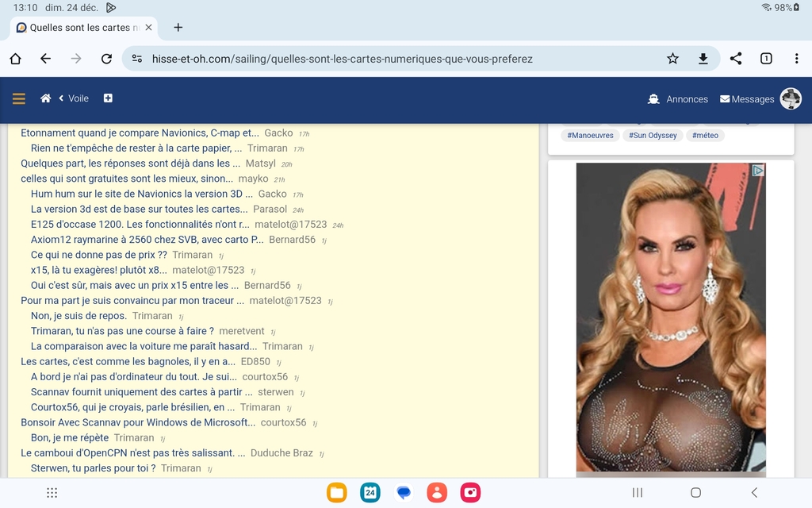Open reply 'Pour ma part je suis convaincu'
This screenshot has width=812, height=508.
click(132, 301)
